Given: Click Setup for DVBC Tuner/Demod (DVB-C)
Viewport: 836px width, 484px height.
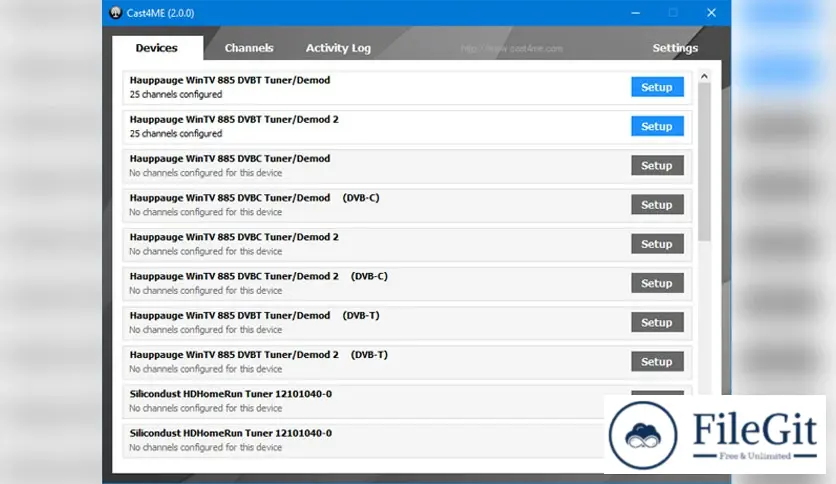Looking at the screenshot, I should point(657,205).
